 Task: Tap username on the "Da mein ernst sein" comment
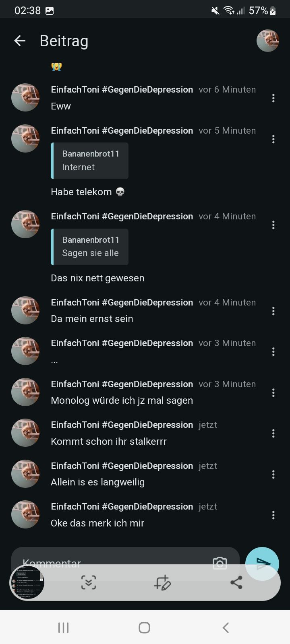click(122, 302)
